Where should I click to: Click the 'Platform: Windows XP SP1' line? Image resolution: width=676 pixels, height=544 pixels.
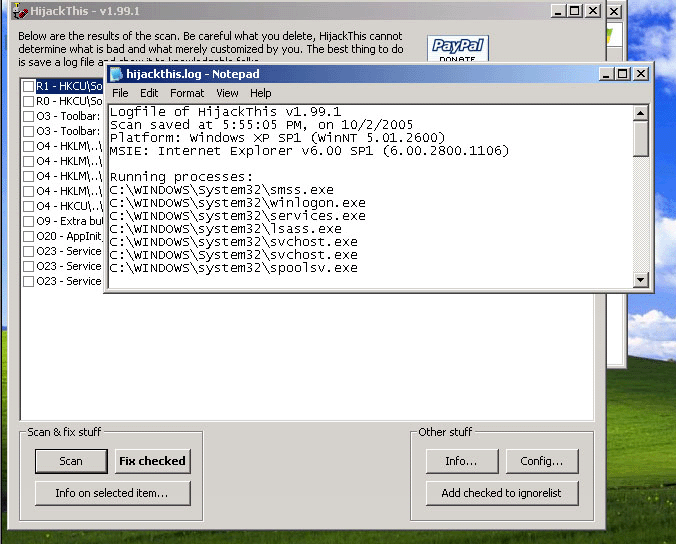pyautogui.click(x=277, y=138)
